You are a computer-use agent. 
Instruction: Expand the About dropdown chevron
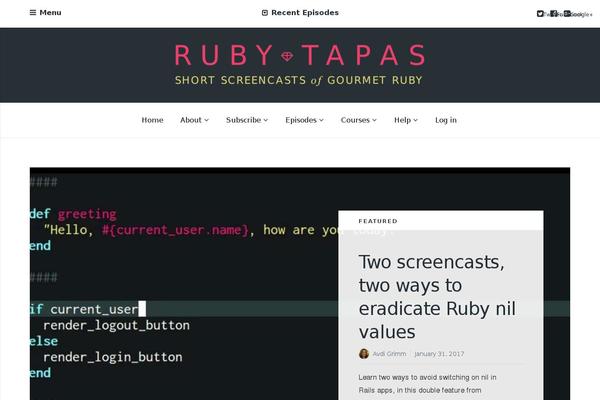click(x=207, y=120)
